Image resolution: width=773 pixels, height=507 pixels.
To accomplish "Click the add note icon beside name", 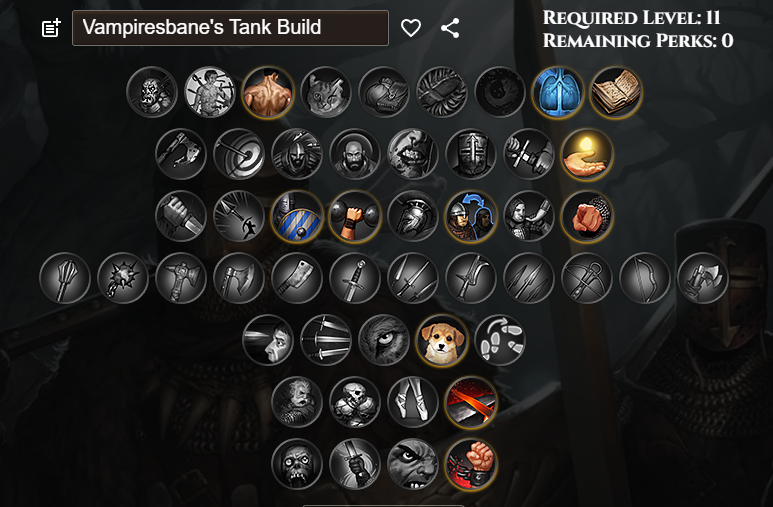I will tap(51, 28).
